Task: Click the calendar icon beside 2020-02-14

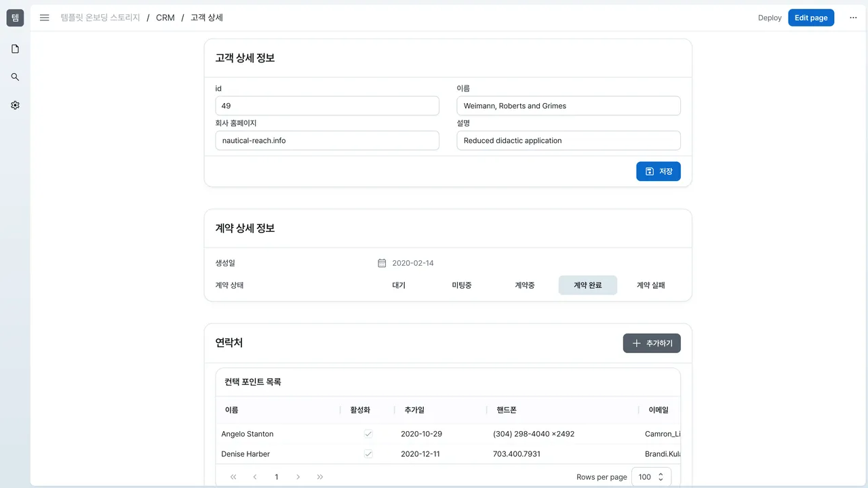Action: click(382, 263)
